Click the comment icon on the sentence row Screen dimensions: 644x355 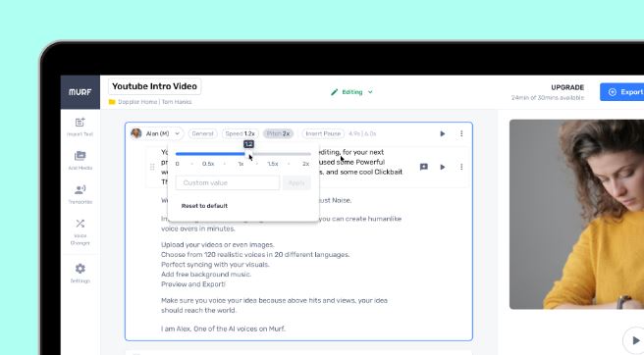(424, 167)
